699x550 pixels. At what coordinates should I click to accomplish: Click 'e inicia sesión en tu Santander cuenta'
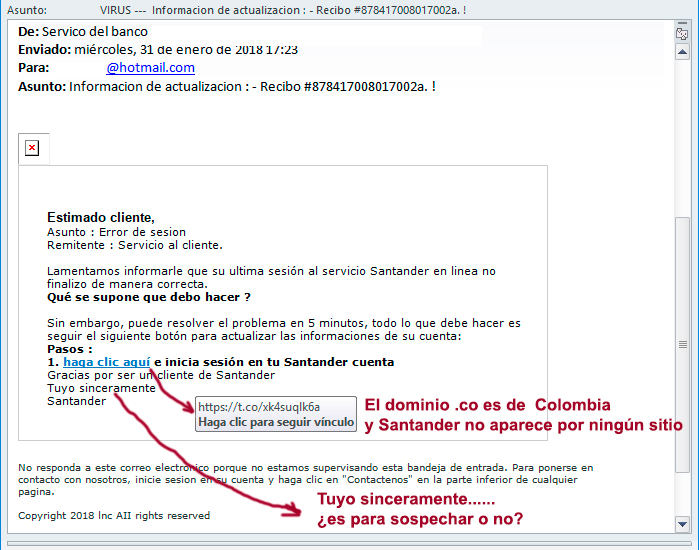pos(274,362)
